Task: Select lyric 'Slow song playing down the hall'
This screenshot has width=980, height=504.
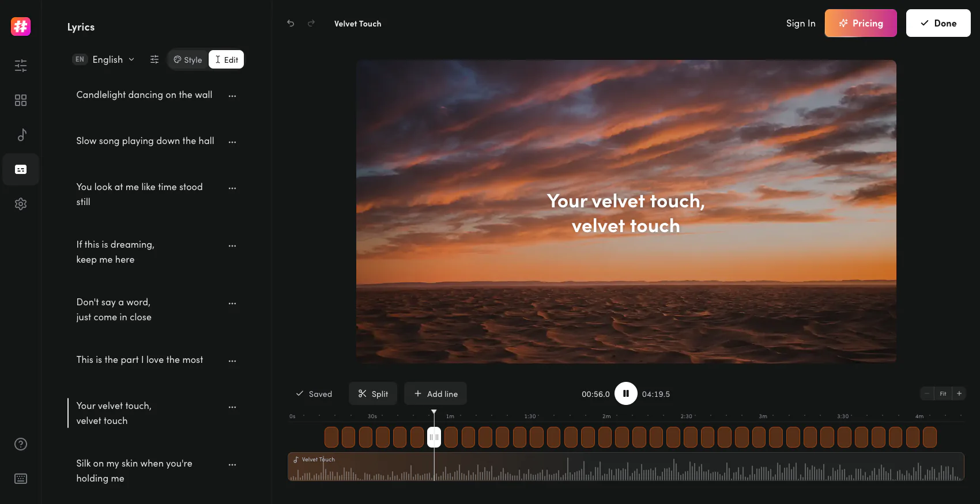Action: pos(145,141)
